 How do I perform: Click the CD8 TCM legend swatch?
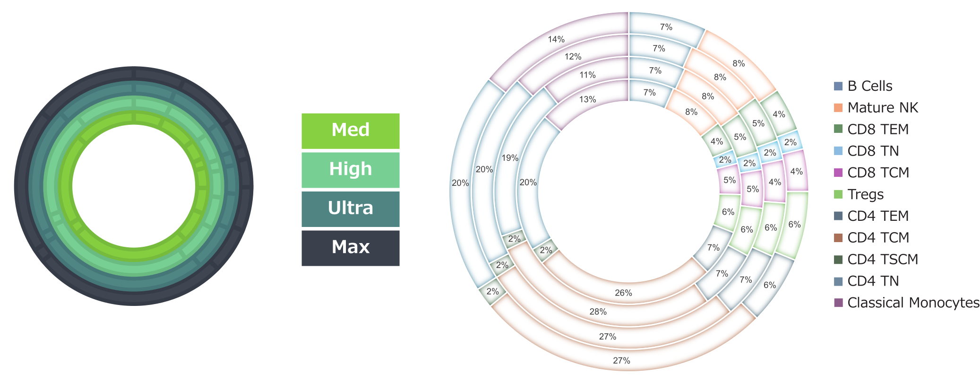point(838,173)
